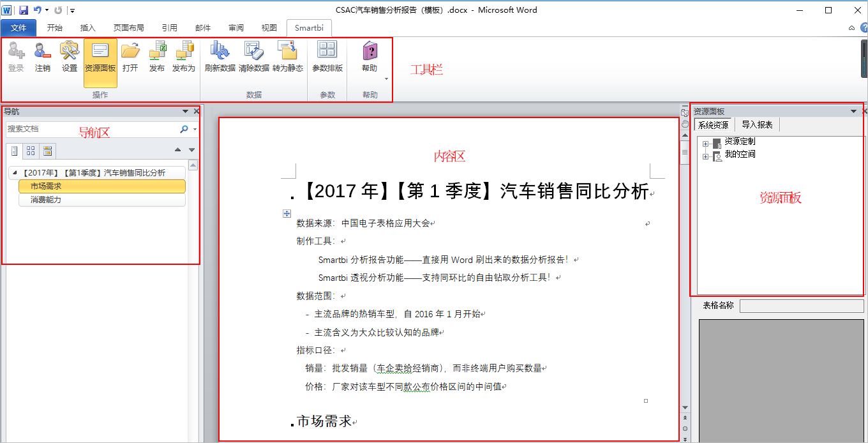
Task: Click the 注销 logout icon
Action: coord(43,51)
